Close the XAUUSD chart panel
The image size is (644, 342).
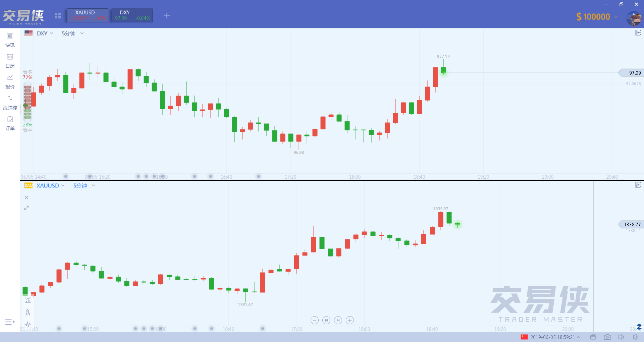[x=26, y=197]
